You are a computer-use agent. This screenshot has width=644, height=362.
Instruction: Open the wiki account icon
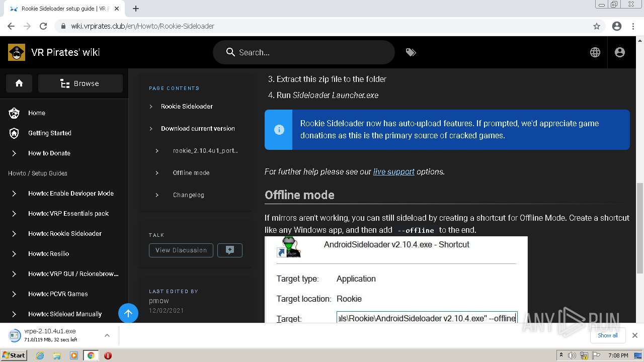(x=620, y=52)
